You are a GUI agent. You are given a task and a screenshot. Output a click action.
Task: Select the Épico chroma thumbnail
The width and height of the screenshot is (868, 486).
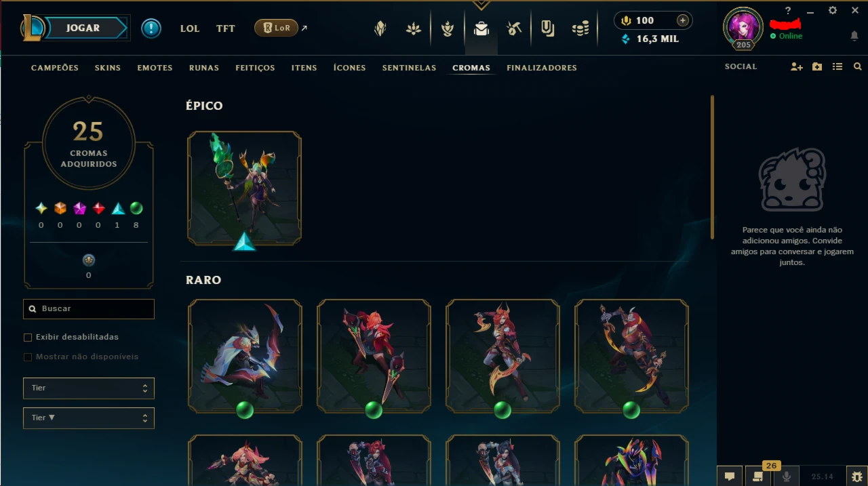pos(245,188)
